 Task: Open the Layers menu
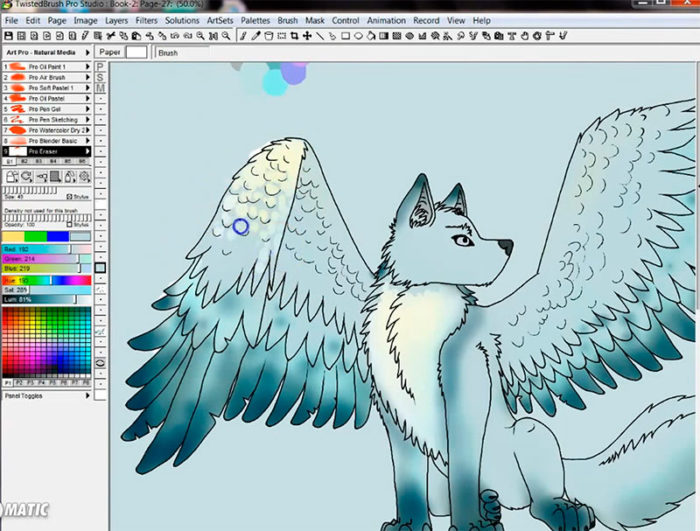[x=117, y=21]
